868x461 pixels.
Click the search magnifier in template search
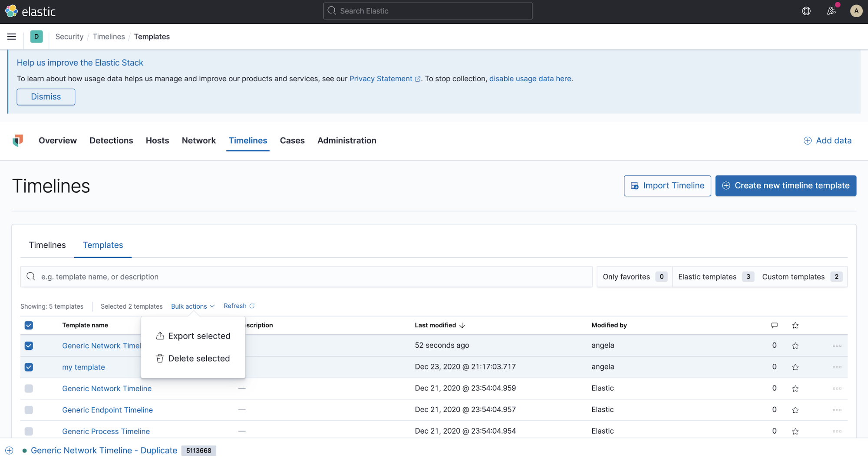[x=31, y=277]
